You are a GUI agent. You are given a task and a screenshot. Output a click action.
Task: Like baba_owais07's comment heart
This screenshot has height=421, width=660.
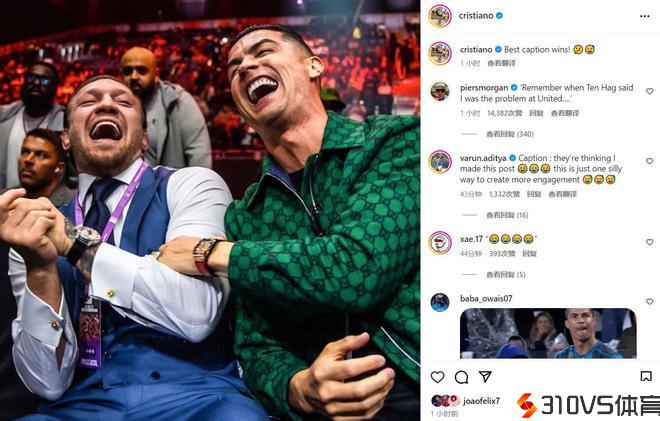pos(649,302)
